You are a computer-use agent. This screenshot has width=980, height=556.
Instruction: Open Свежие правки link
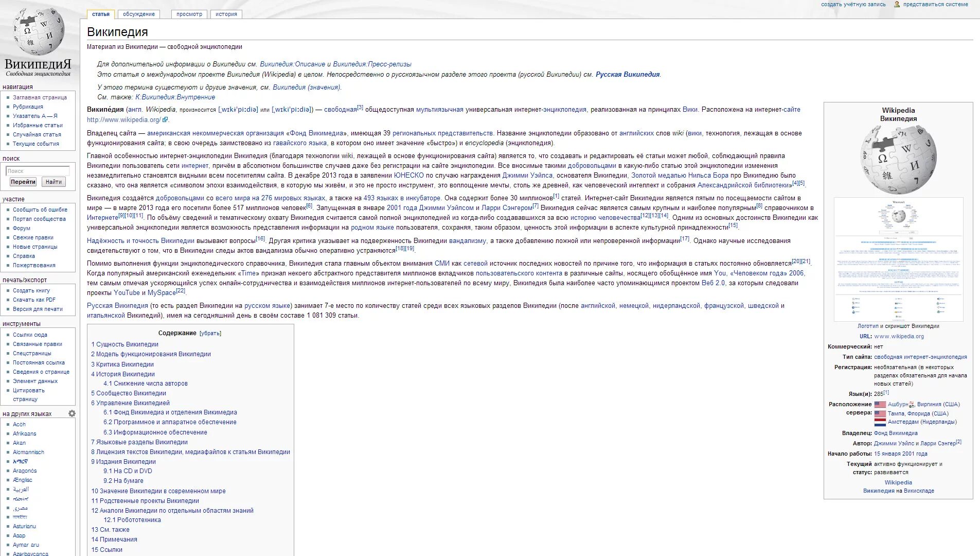(x=33, y=238)
